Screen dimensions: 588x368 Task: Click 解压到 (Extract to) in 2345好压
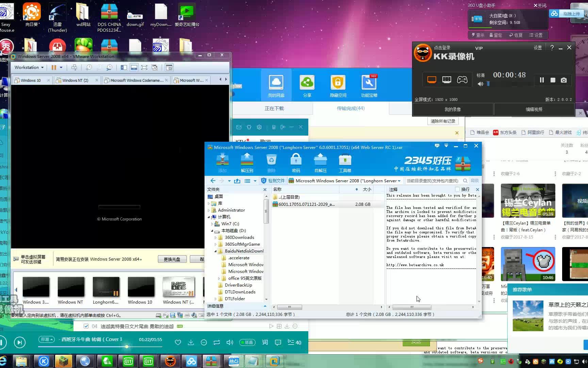[x=247, y=163]
